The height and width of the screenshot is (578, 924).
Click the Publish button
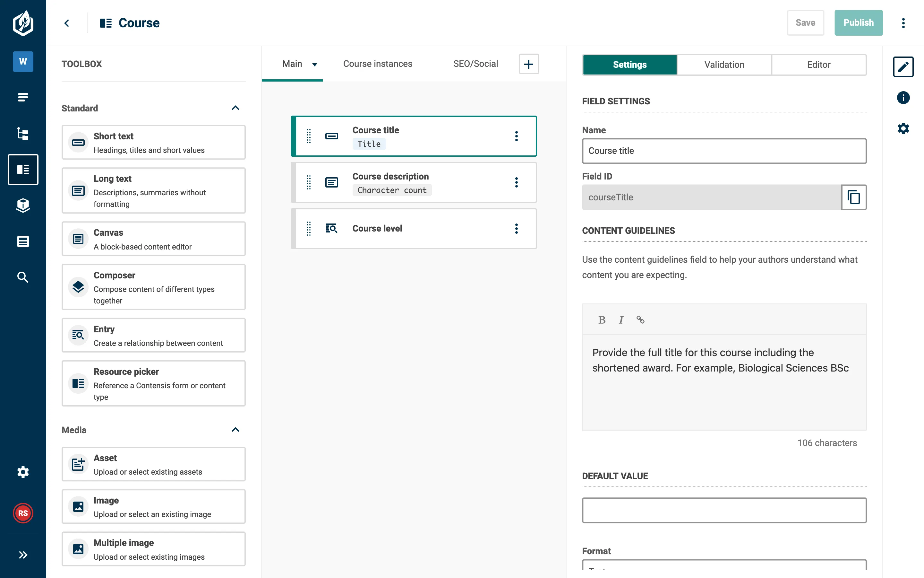click(x=858, y=23)
